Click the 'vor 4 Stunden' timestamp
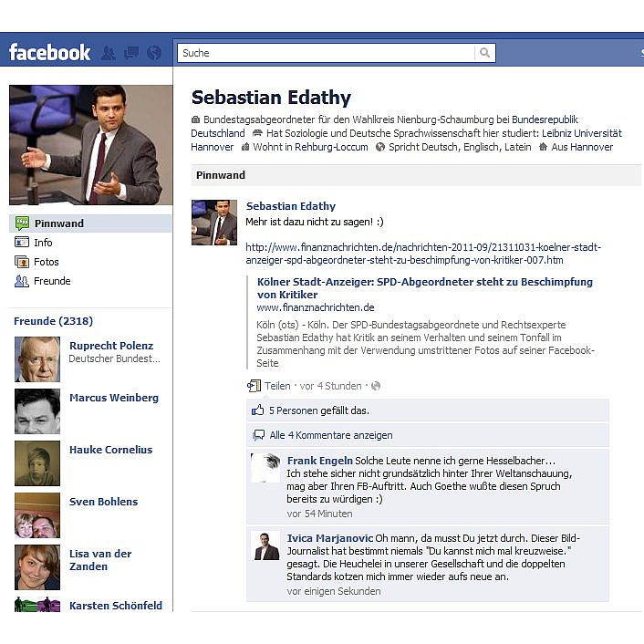 (x=330, y=386)
